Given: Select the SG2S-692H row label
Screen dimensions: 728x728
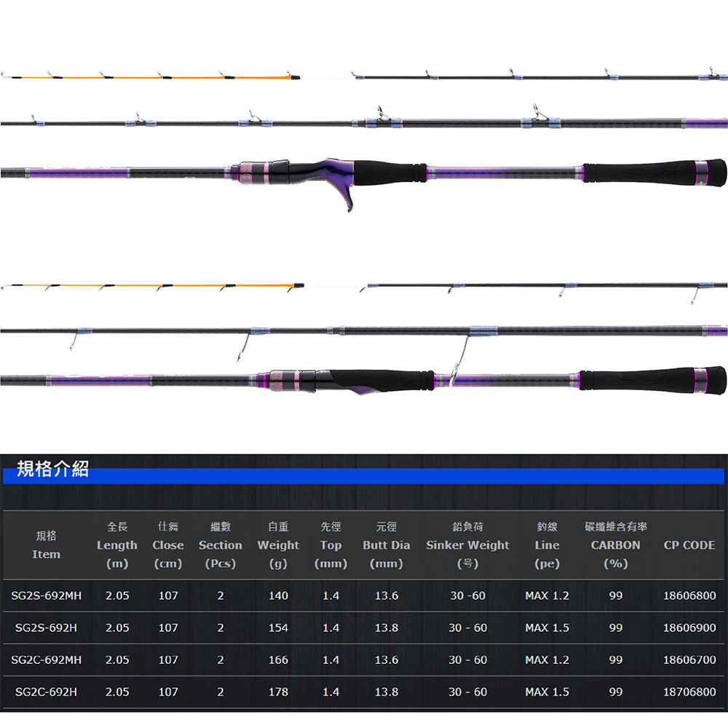Looking at the screenshot, I should 46,628.
